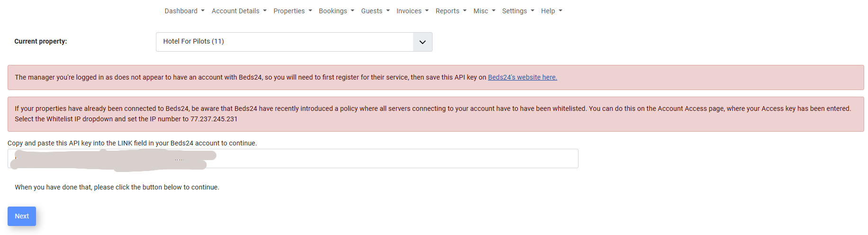Click the Next button
868x235 pixels.
[x=22, y=216]
